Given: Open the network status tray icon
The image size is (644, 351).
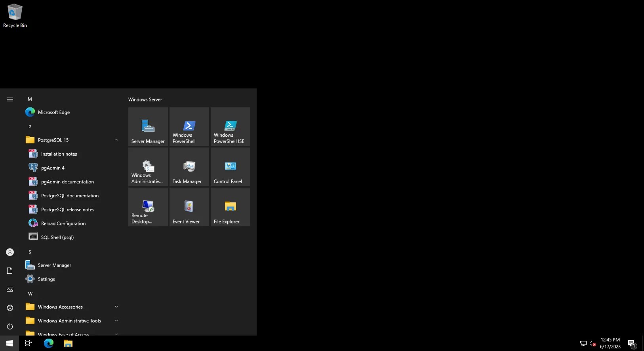Looking at the screenshot, I should click(583, 343).
